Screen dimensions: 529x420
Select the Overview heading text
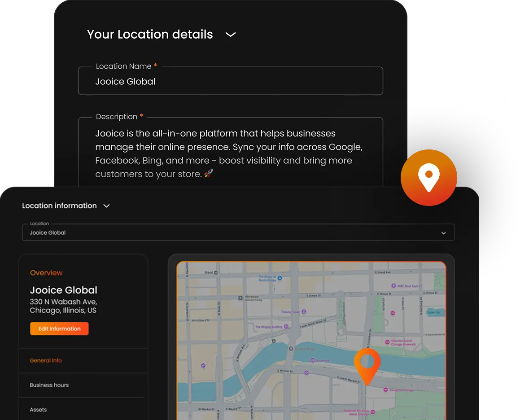click(46, 272)
